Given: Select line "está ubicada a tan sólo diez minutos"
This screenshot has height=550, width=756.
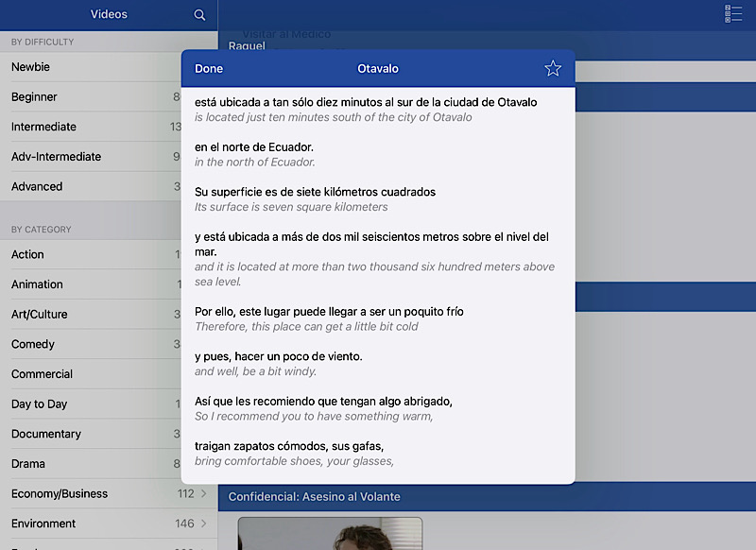Looking at the screenshot, I should pyautogui.click(x=366, y=102).
